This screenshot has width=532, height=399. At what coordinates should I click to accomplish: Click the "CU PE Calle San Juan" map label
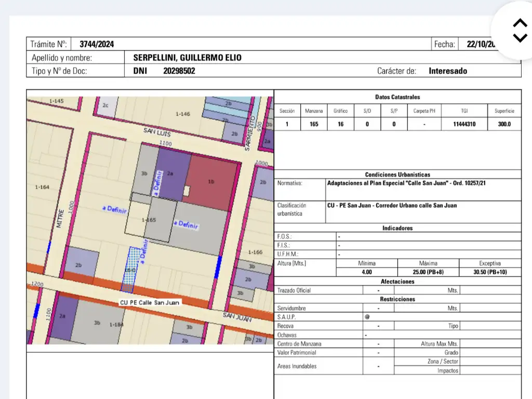(x=150, y=302)
